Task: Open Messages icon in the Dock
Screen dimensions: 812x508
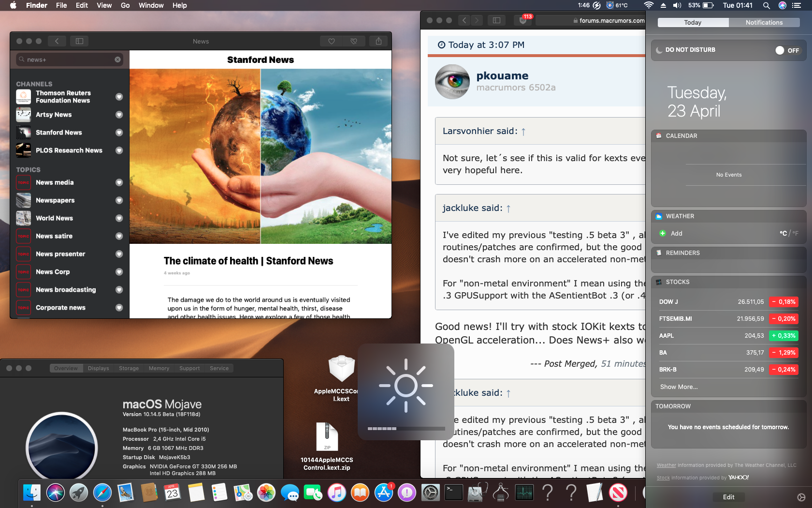Action: click(x=290, y=493)
